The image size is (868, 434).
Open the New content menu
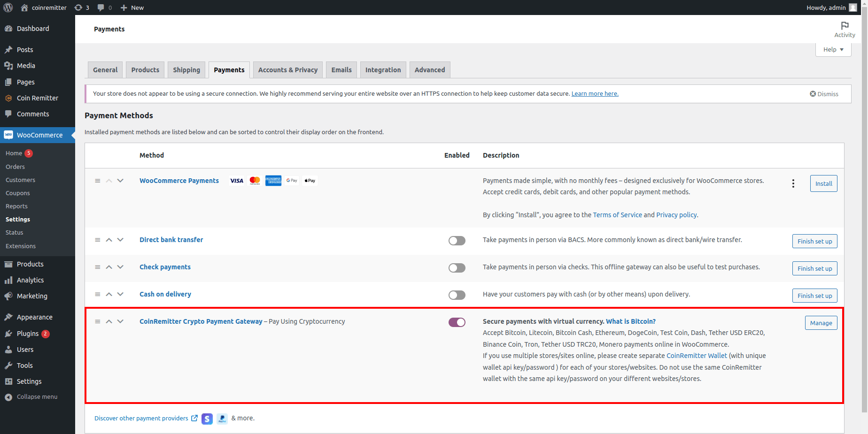(132, 8)
